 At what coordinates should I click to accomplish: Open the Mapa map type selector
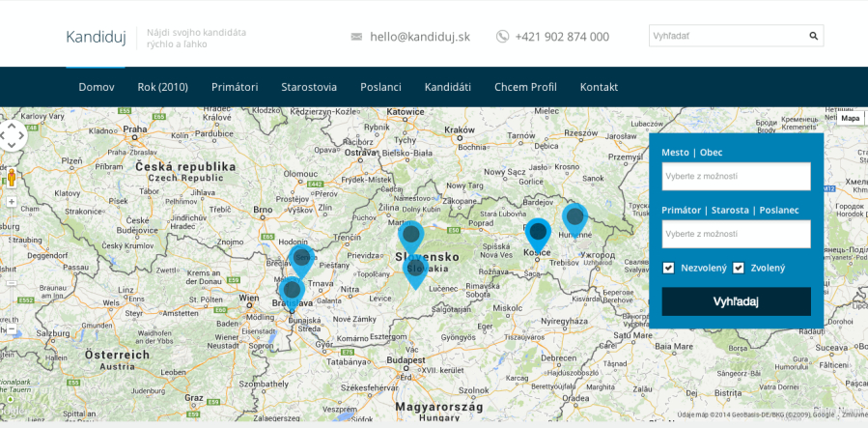[850, 118]
